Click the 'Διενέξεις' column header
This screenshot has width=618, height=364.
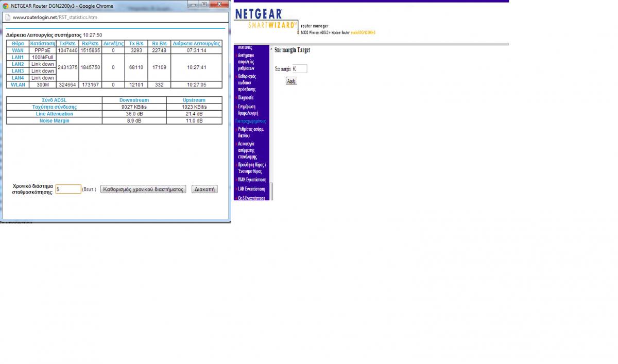pos(113,44)
